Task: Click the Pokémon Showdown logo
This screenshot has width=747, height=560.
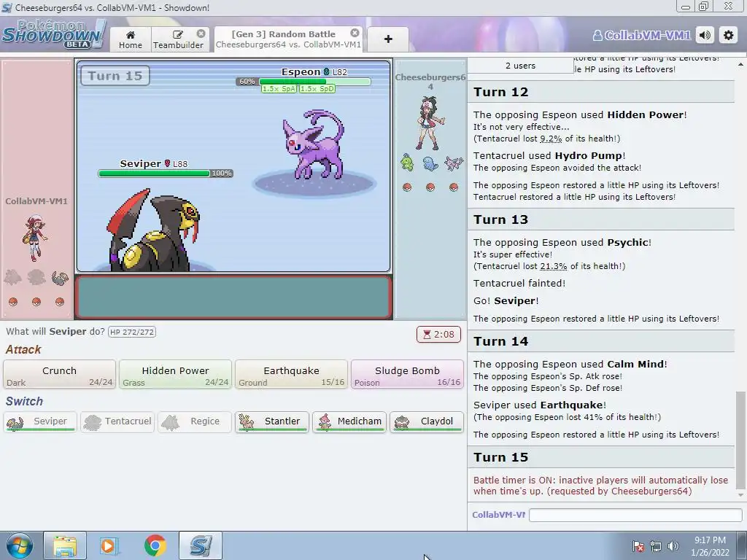Action: pyautogui.click(x=53, y=34)
